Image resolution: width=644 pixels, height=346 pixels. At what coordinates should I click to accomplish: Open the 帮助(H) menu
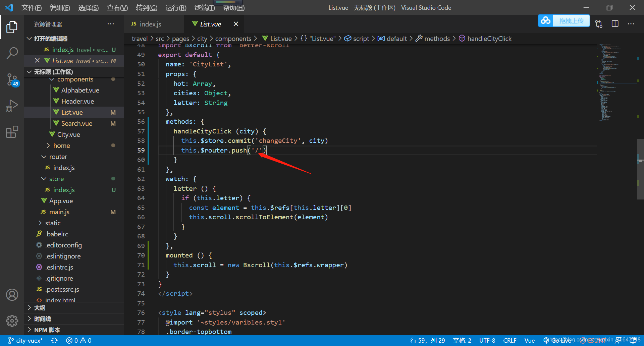(234, 8)
